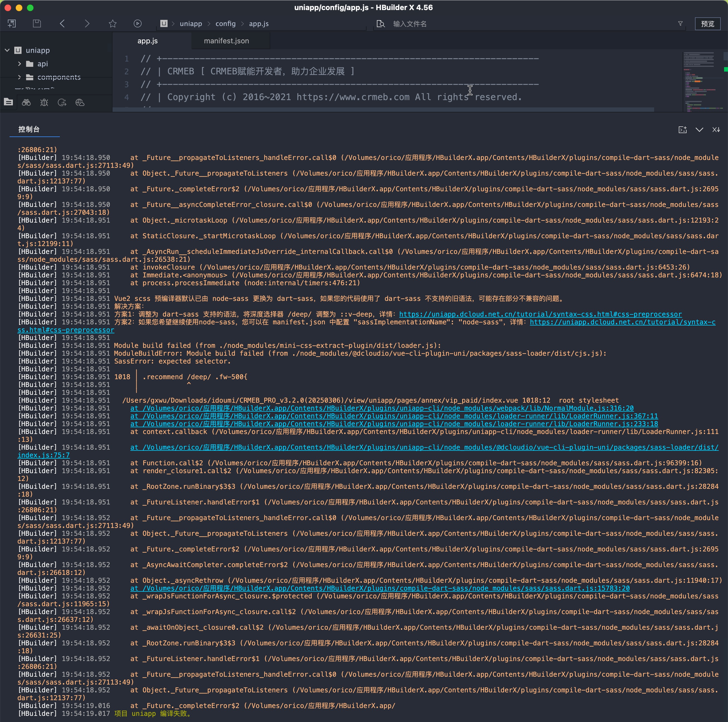
Task: Click the uniapp breadcrumb segment
Action: (191, 23)
